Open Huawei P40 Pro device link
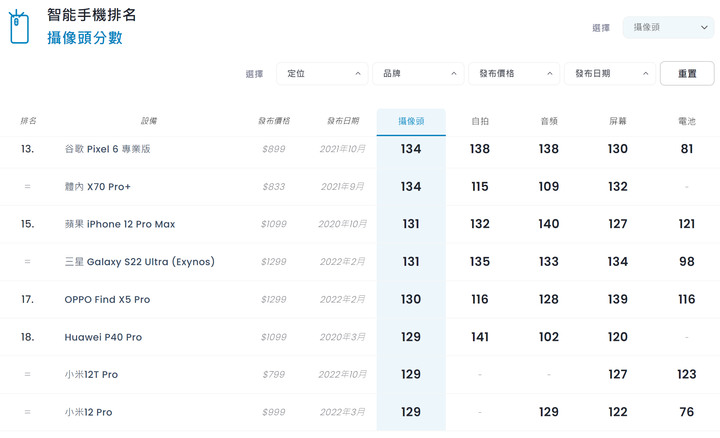Screen dimensions: 720x438 tap(103, 337)
